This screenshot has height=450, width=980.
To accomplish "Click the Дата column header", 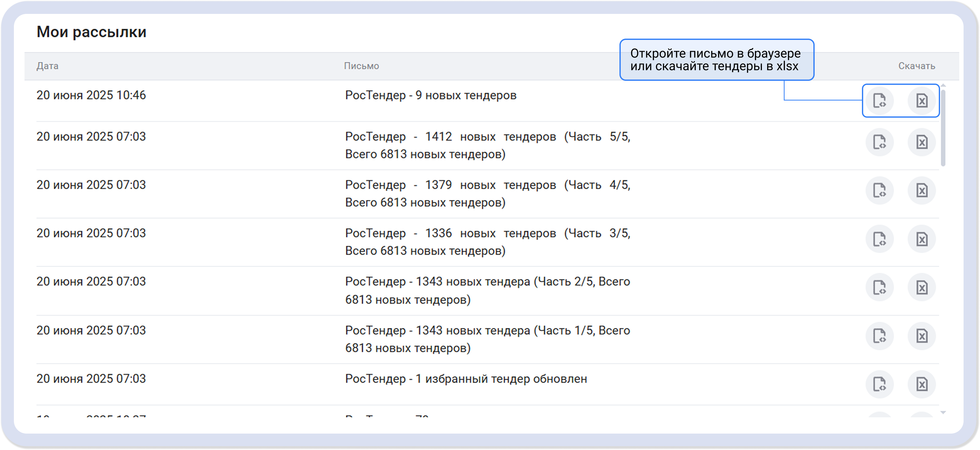I will (48, 66).
